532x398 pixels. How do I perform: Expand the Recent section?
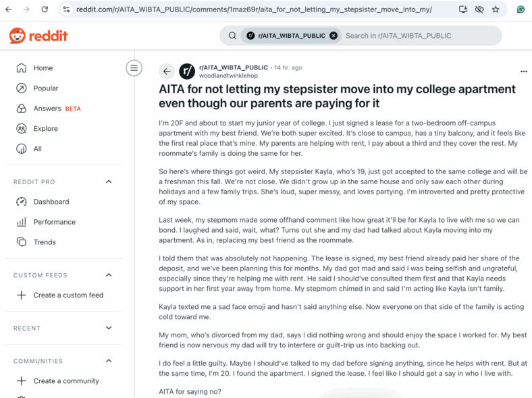click(109, 328)
